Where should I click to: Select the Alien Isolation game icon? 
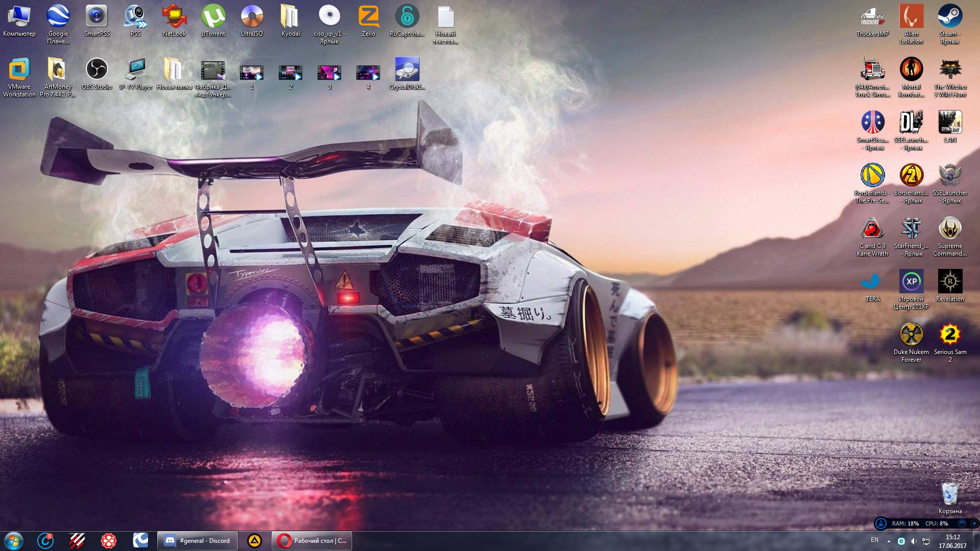click(911, 24)
